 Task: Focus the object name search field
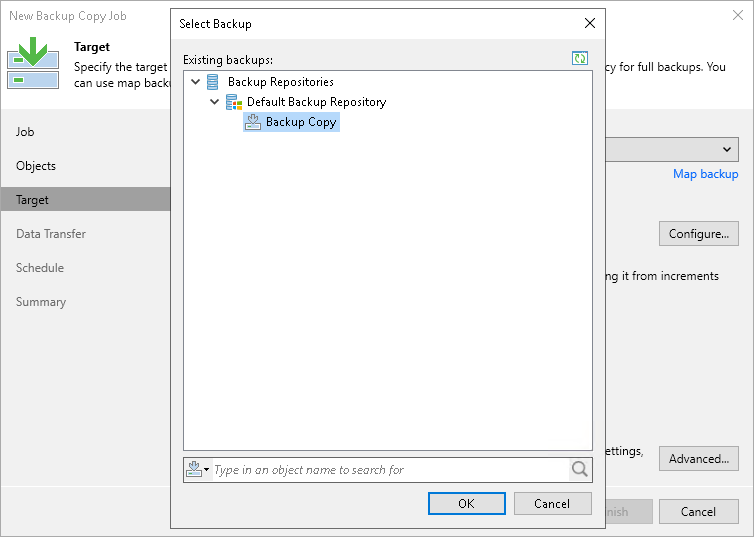[390, 469]
